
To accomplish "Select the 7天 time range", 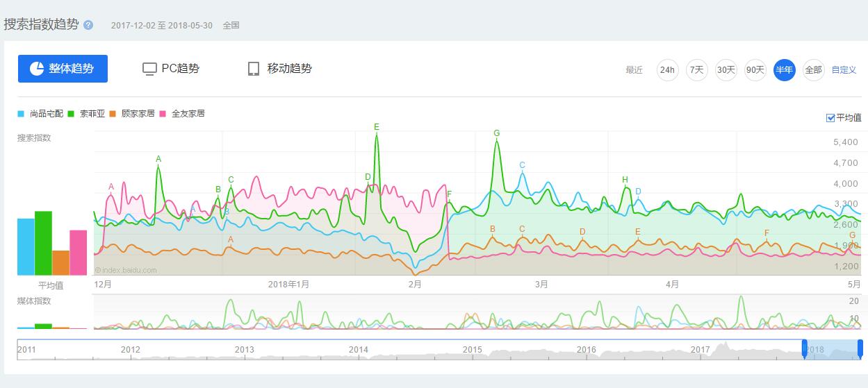I will point(696,70).
